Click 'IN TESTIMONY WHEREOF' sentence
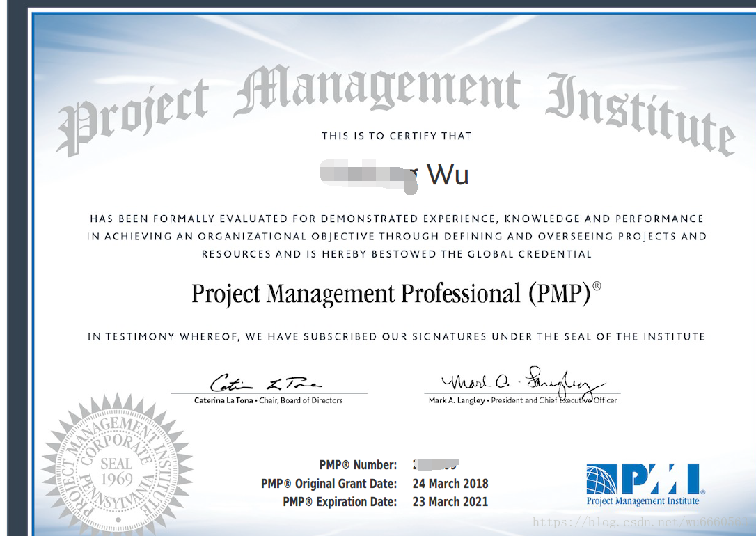The height and width of the screenshot is (536, 756). [x=396, y=336]
